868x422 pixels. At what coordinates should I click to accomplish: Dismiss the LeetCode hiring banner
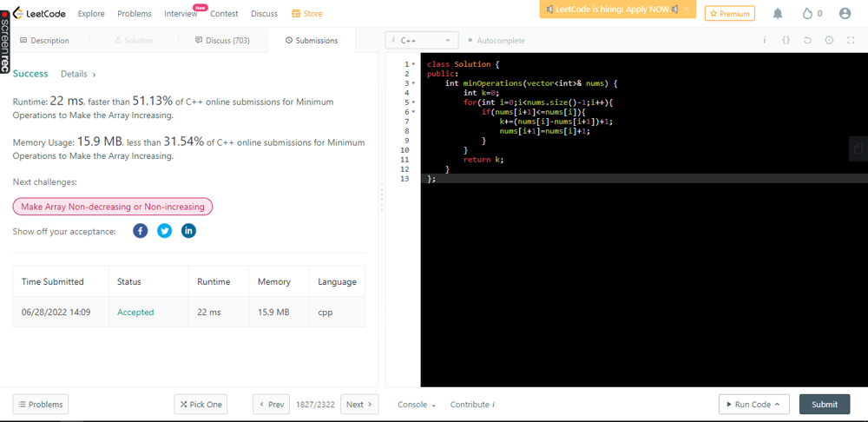(x=686, y=10)
